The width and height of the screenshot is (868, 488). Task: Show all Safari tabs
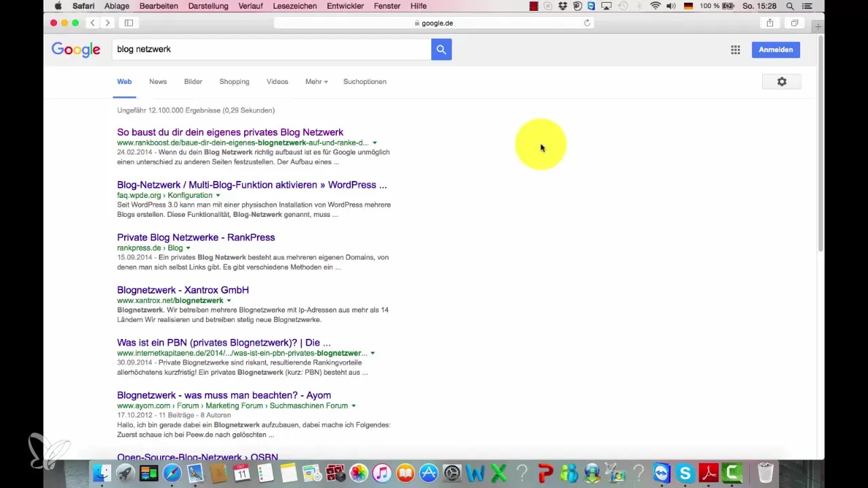tap(794, 23)
